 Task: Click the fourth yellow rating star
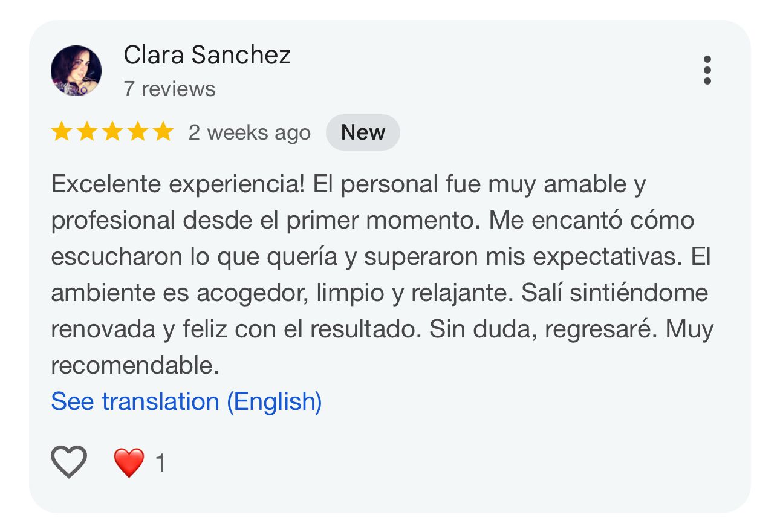coord(137,132)
